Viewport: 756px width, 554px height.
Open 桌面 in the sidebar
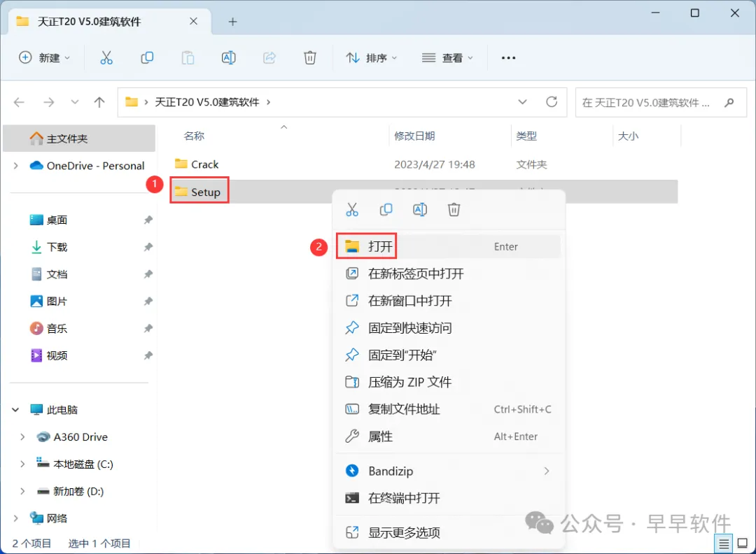pos(57,220)
